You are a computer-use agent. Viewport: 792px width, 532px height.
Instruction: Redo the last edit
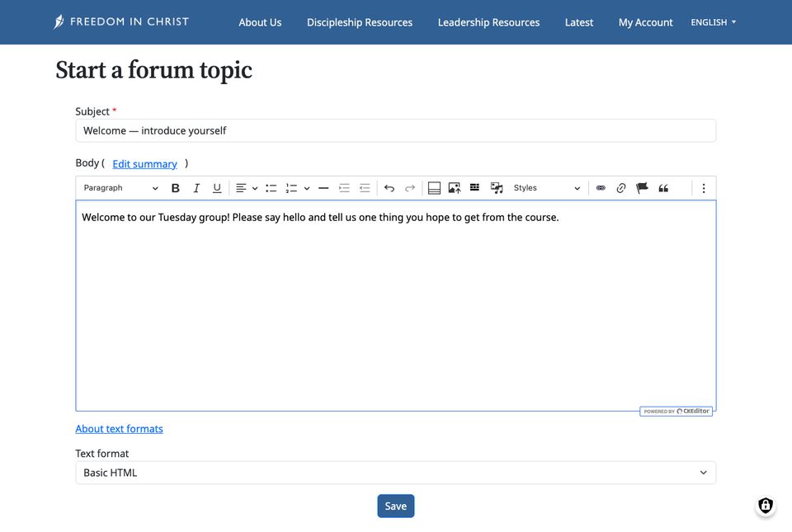[x=410, y=188]
